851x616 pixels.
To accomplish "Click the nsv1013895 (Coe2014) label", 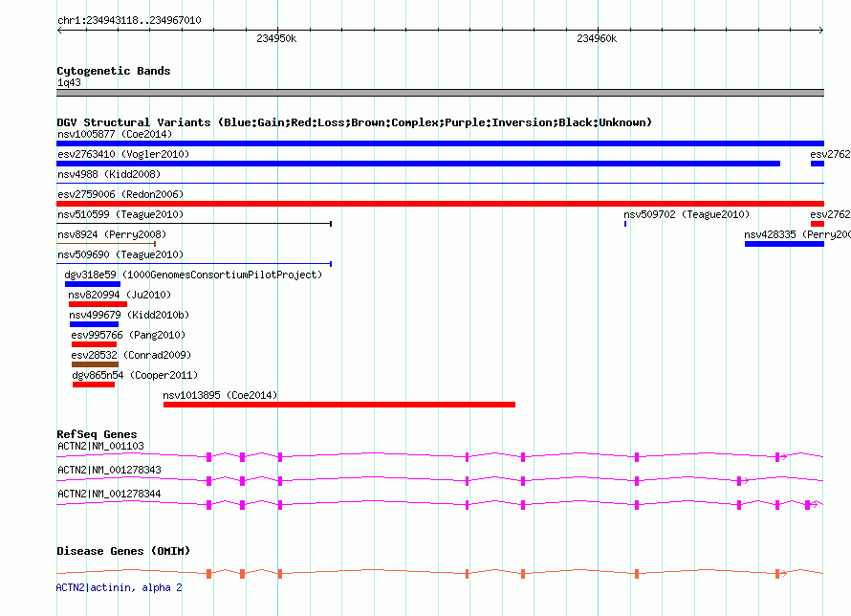I will 220,395.
